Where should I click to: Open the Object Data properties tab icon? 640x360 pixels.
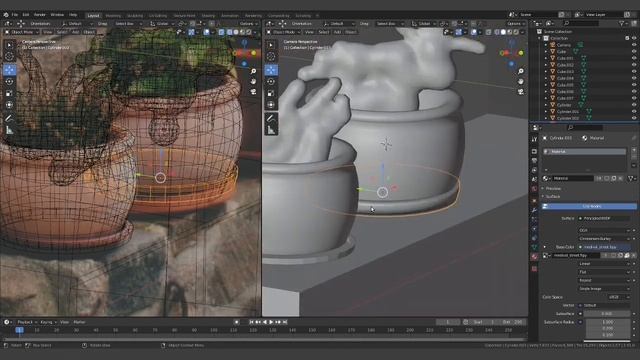[534, 247]
